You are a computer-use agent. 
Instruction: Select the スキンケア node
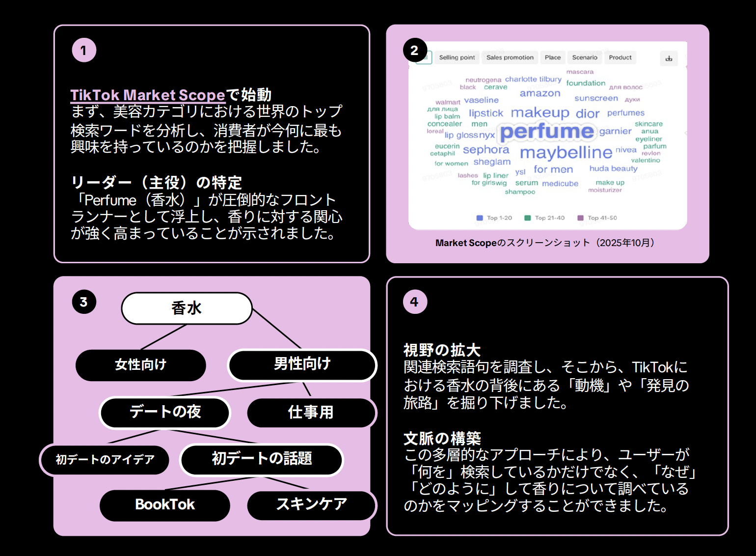pos(311,504)
